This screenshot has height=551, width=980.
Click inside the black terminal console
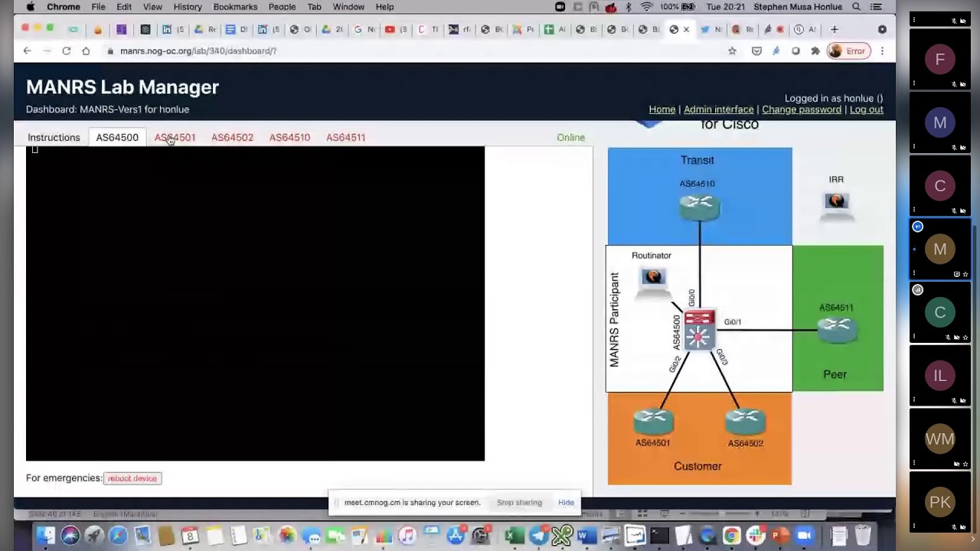pos(255,303)
